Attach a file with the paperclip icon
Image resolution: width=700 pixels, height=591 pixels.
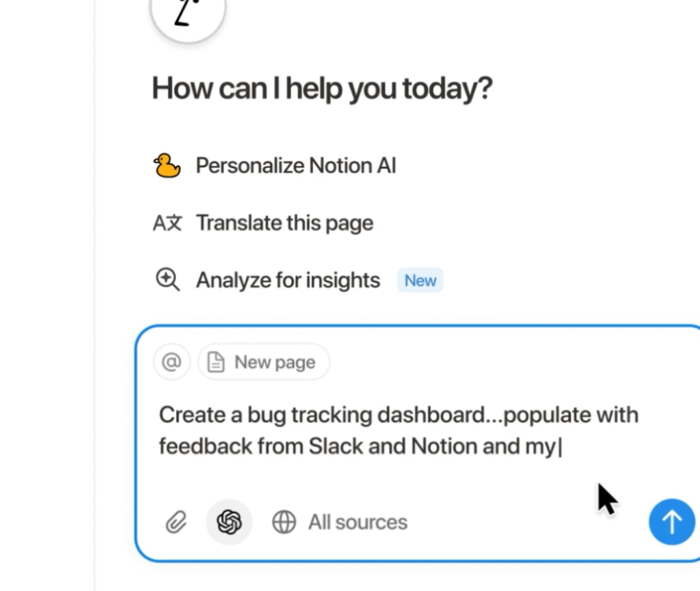click(176, 523)
